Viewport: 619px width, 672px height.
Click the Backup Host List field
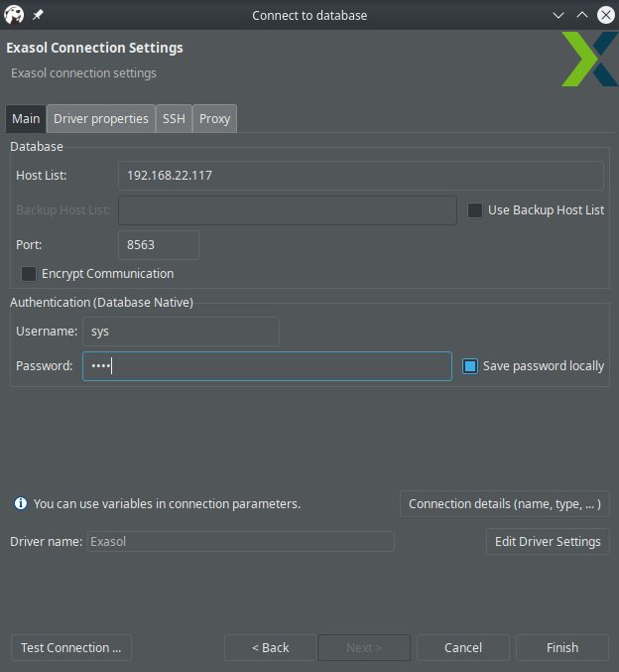[288, 210]
